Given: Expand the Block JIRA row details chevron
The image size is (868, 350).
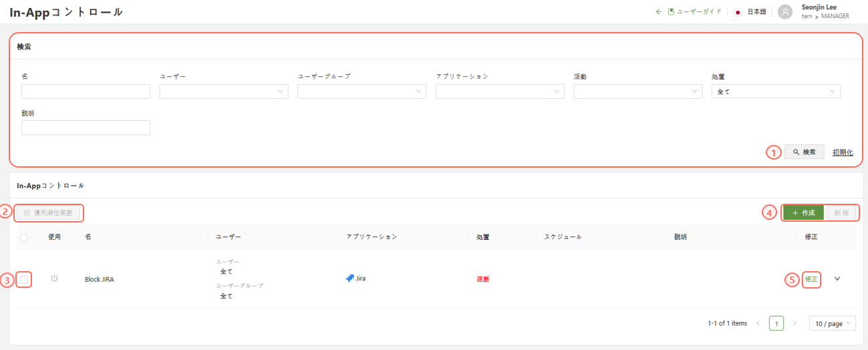Looking at the screenshot, I should click(837, 279).
